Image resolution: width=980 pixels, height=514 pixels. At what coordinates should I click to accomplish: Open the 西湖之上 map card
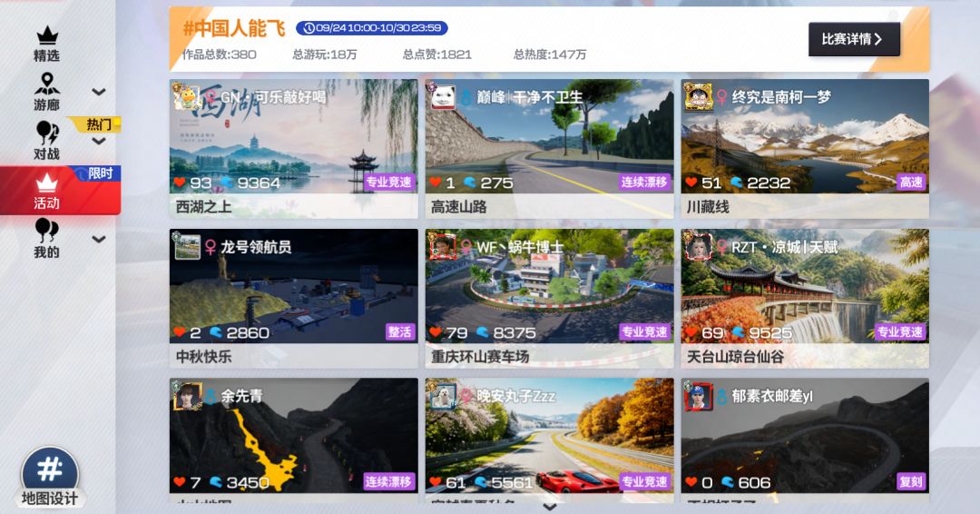pyautogui.click(x=294, y=148)
